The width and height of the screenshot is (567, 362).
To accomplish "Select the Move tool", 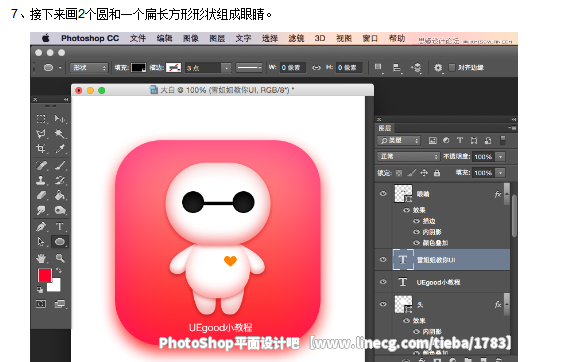I will (60, 119).
